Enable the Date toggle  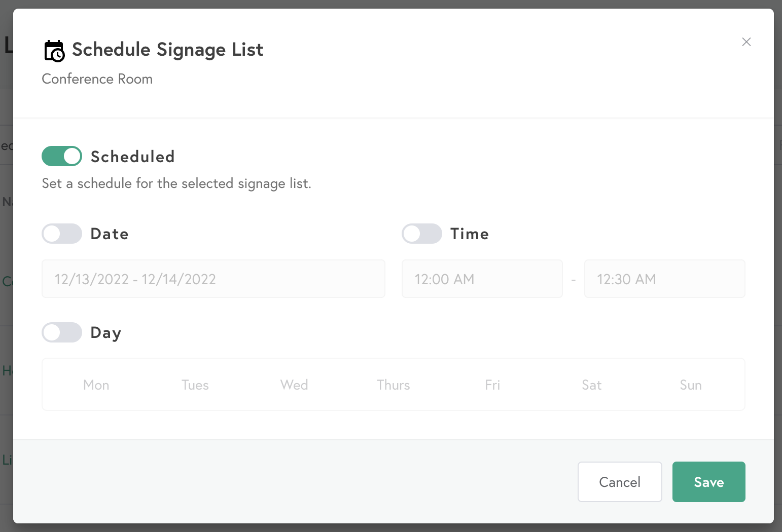point(61,234)
